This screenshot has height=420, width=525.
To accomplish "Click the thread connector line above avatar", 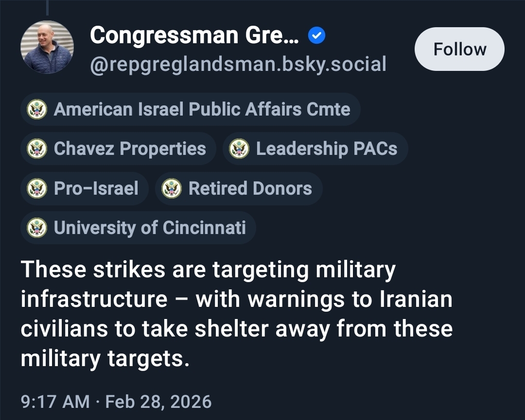I will click(x=47, y=7).
